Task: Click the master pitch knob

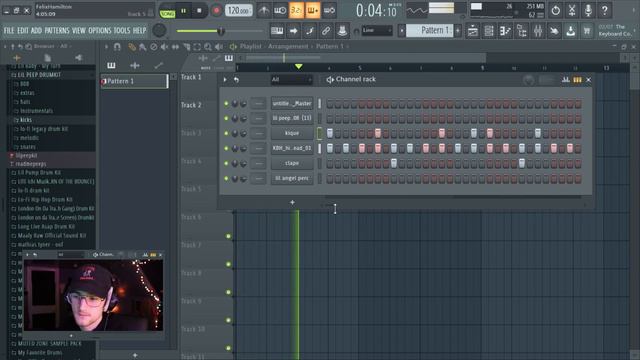Action: click(159, 30)
